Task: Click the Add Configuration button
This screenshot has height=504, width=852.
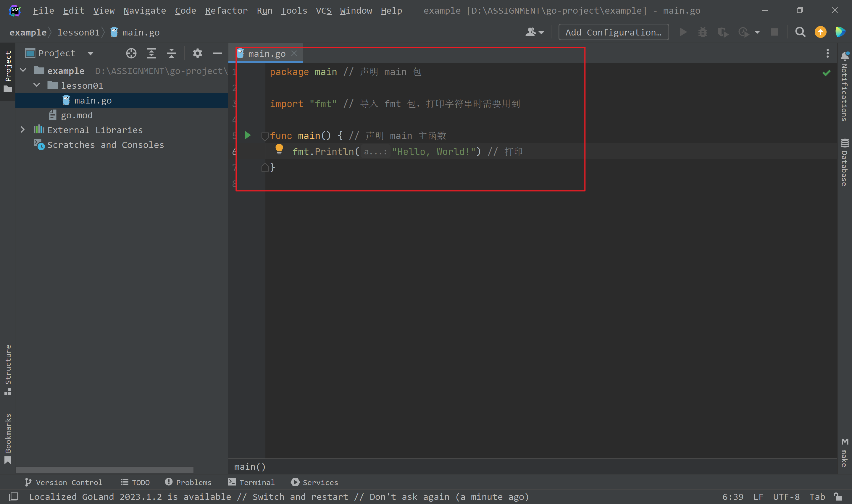Action: click(x=613, y=32)
